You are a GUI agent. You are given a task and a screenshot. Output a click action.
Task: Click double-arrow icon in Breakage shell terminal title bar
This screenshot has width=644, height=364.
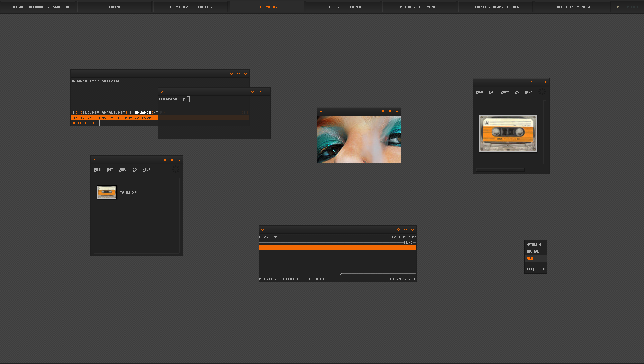(259, 91)
